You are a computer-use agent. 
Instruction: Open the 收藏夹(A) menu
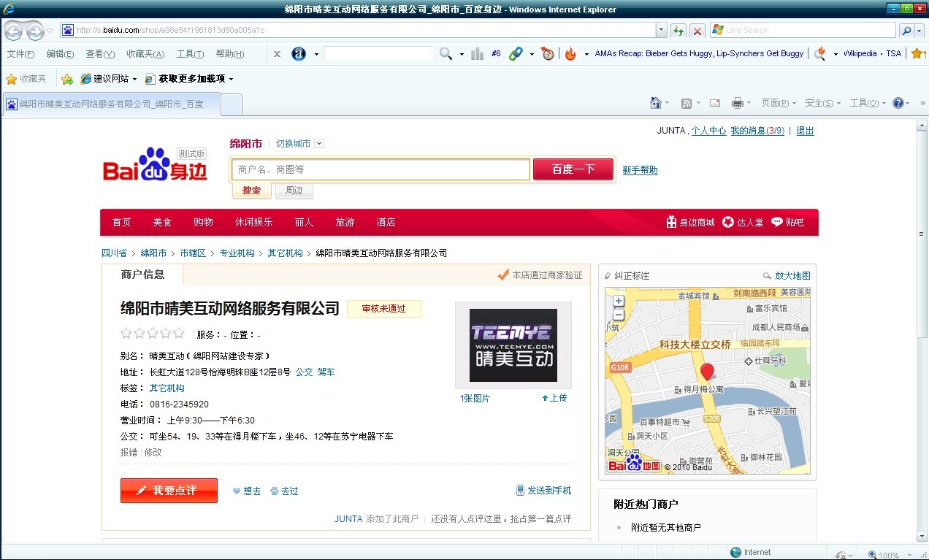pyautogui.click(x=145, y=54)
